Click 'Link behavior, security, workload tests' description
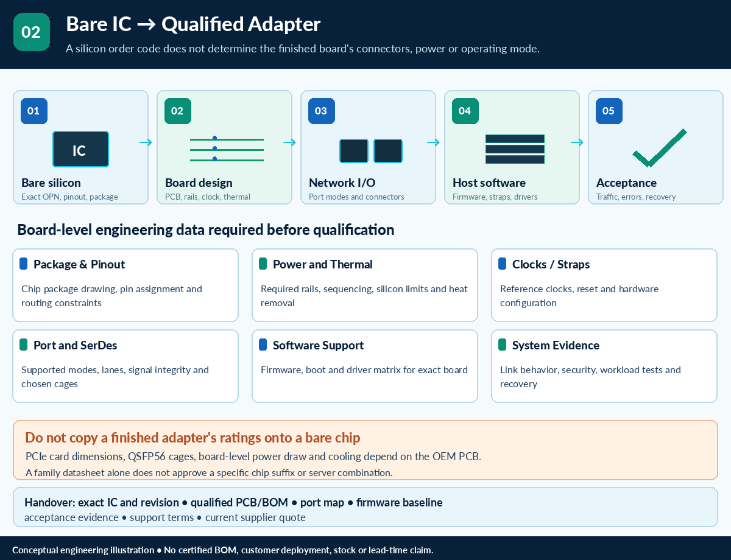The height and width of the screenshot is (560, 731). (590, 377)
